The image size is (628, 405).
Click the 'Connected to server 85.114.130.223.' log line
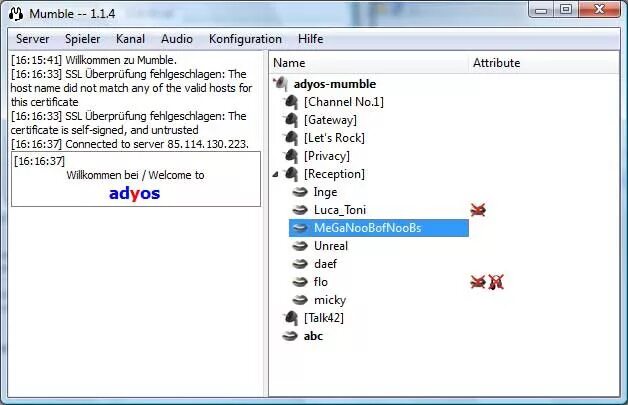point(130,144)
